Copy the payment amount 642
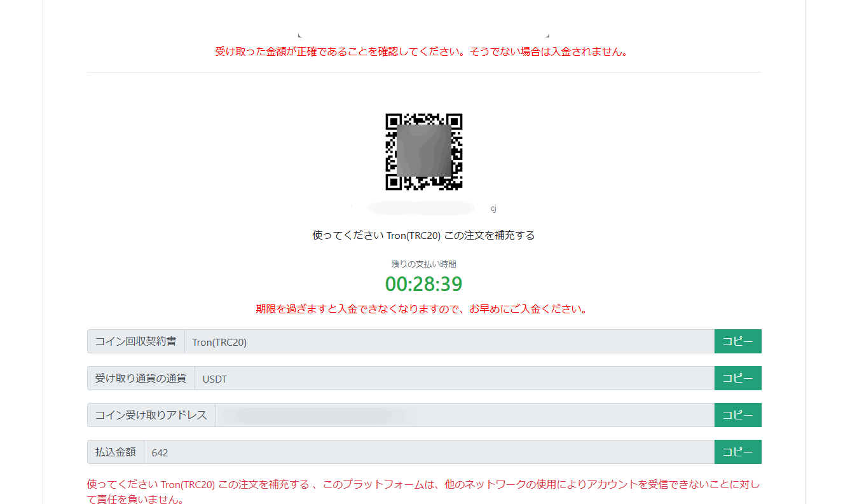 click(x=737, y=452)
